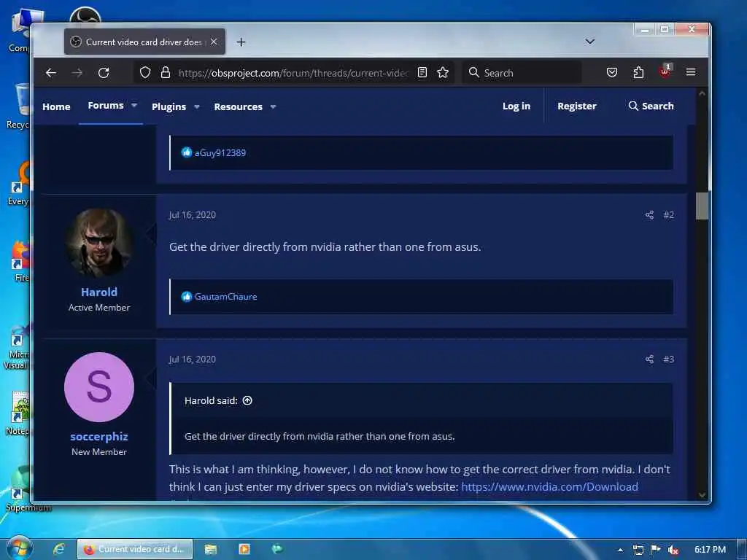Open the Forums nav item

tap(106, 105)
